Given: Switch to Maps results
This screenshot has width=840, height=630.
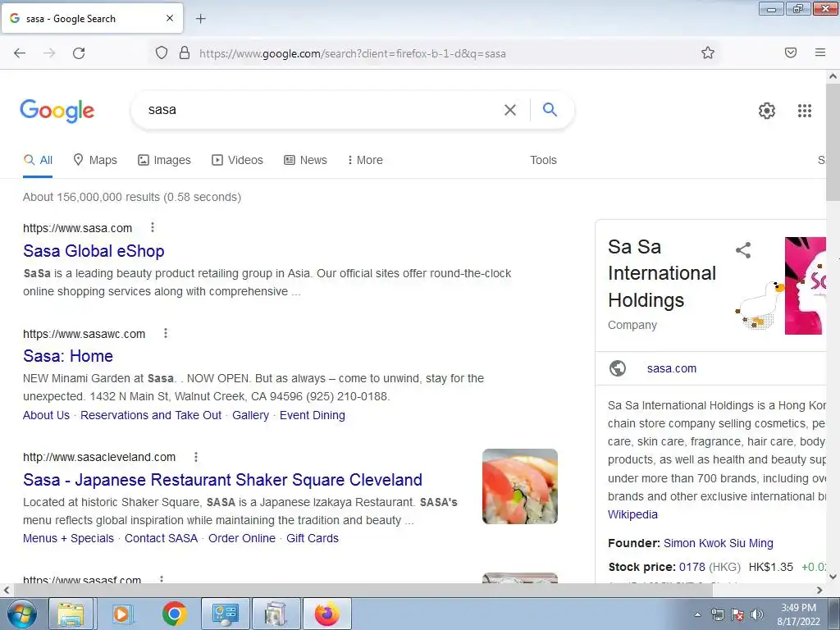Looking at the screenshot, I should [95, 160].
